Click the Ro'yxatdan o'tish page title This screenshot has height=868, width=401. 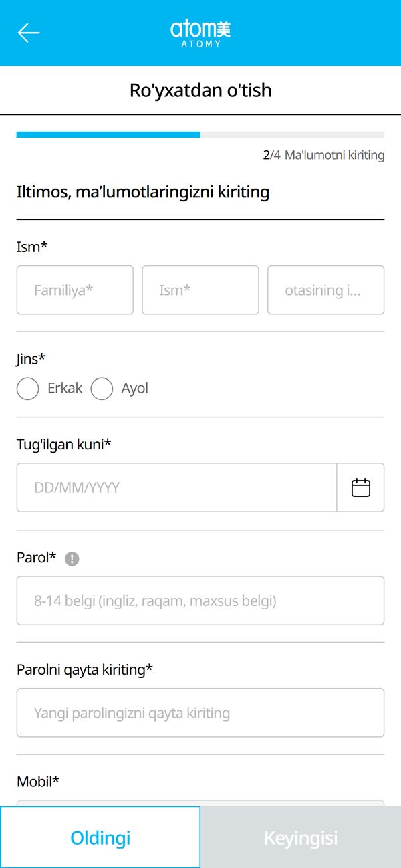[200, 90]
